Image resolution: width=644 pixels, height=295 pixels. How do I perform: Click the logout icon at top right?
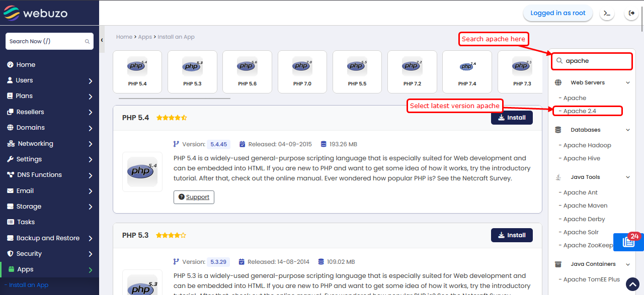631,14
